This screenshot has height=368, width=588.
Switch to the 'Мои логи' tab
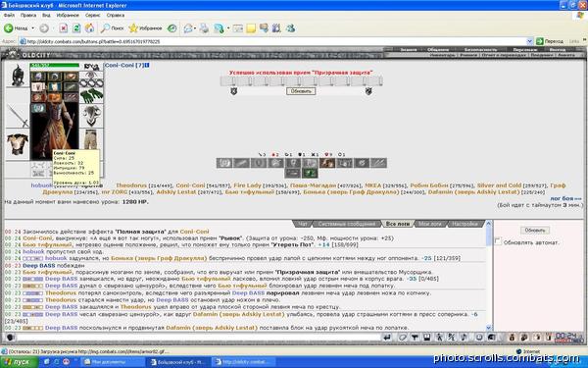coord(430,224)
